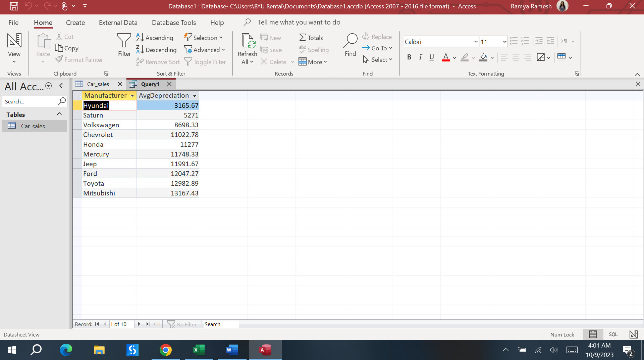Toggle Bold text formatting

(409, 57)
